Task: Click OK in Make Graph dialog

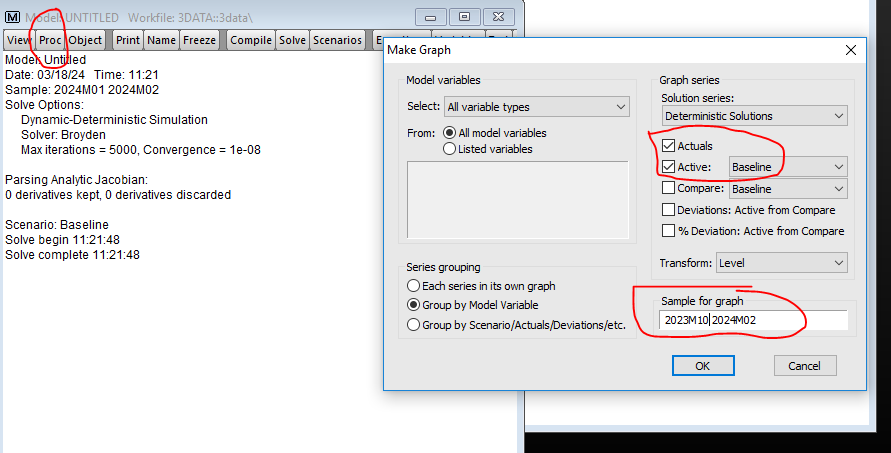Action: pyautogui.click(x=702, y=366)
